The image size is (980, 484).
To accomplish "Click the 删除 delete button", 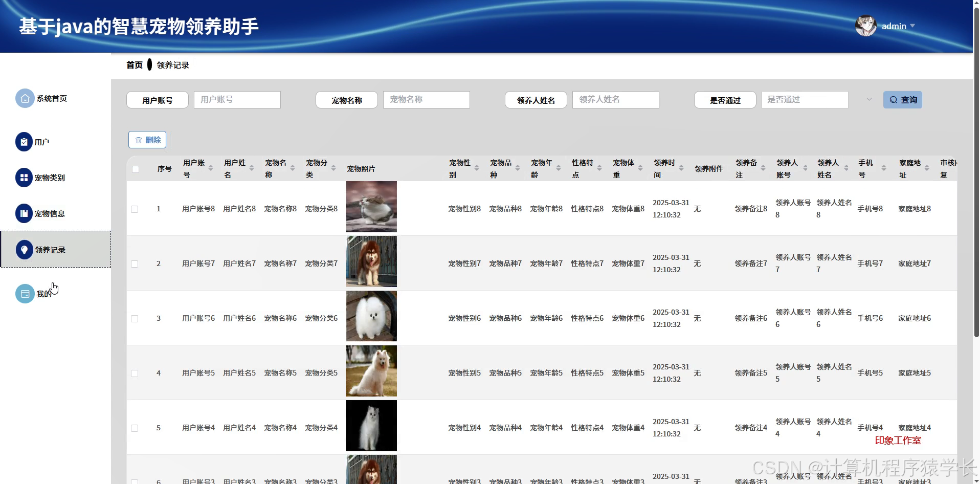I will [147, 140].
